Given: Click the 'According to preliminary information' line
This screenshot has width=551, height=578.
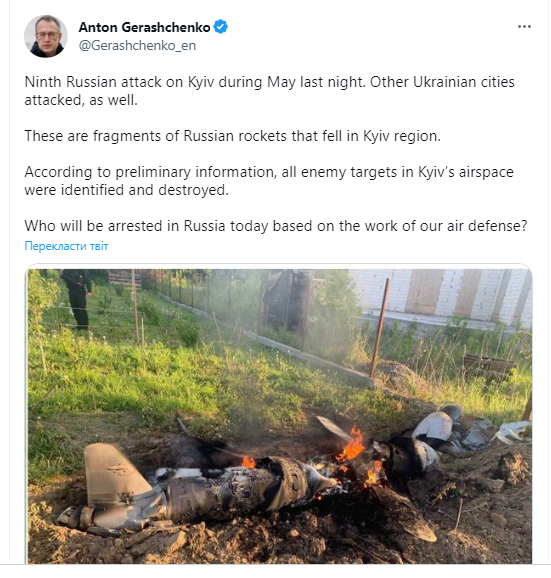Looking at the screenshot, I should coord(269,172).
